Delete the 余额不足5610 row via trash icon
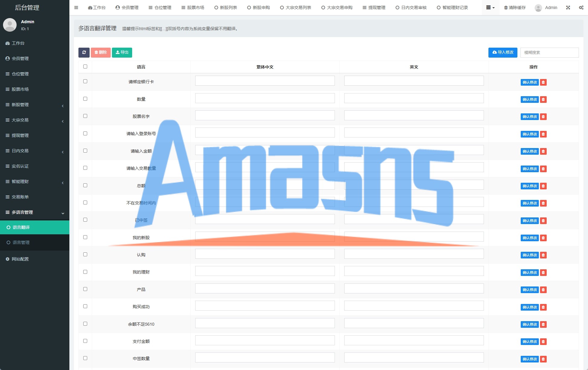 pyautogui.click(x=543, y=324)
